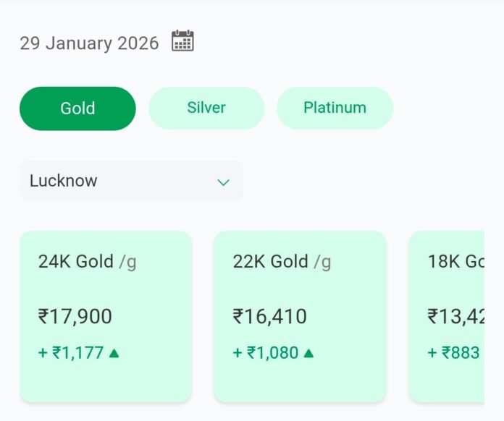Click the city dropdown chevron arrow
Image resolution: width=504 pixels, height=421 pixels.
click(223, 182)
